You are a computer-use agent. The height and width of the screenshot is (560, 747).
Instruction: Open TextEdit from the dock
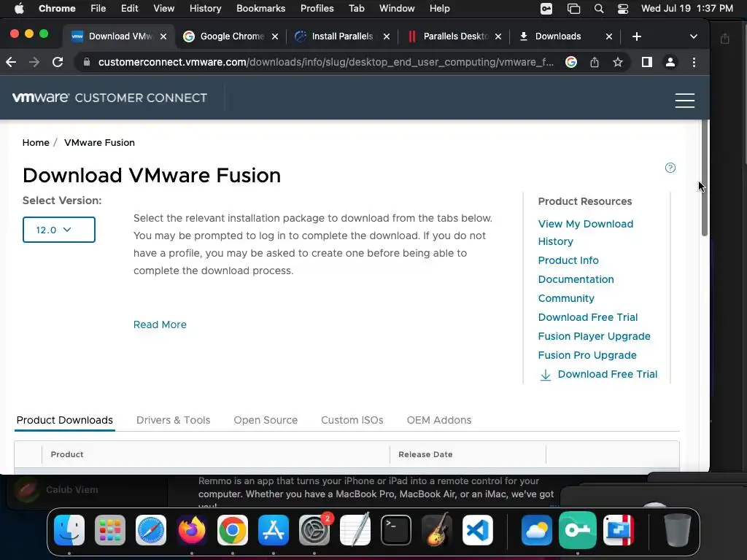click(x=355, y=530)
